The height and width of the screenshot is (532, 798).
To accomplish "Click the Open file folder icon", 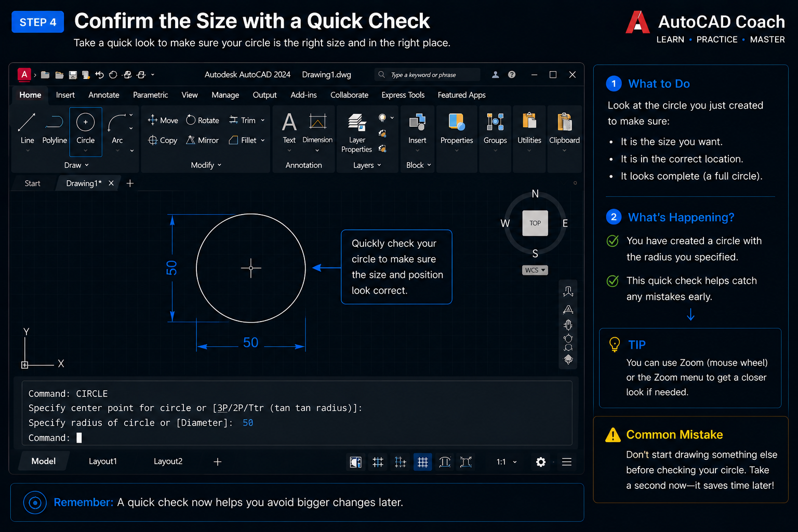I will (x=59, y=75).
